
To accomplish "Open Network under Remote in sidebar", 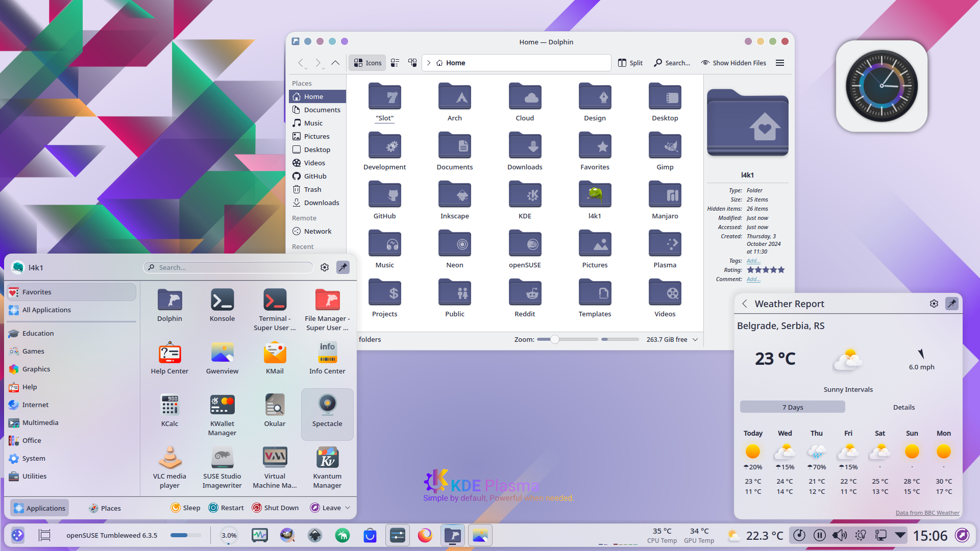I will click(x=317, y=231).
